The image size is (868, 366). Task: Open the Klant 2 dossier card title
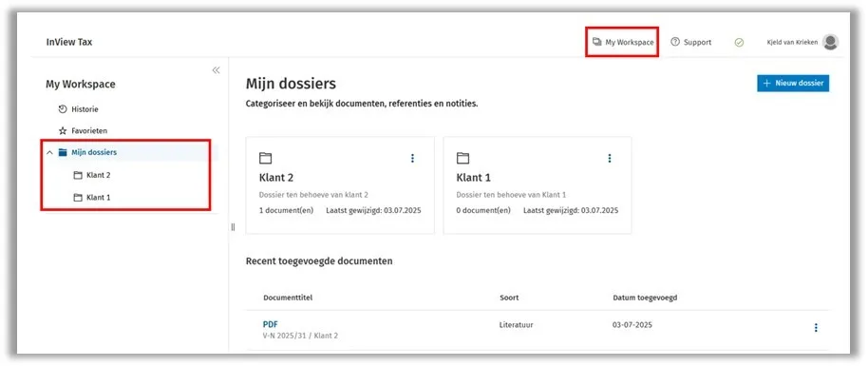tap(276, 178)
